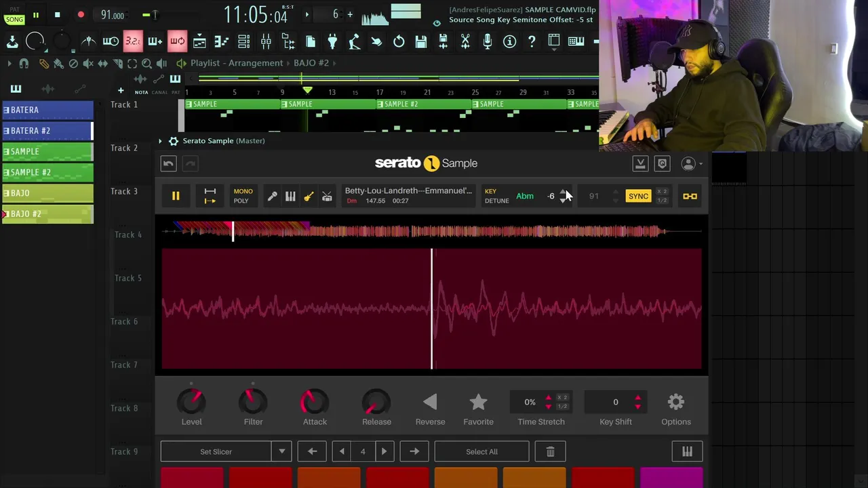The width and height of the screenshot is (868, 488).
Task: Increase key detune with up arrow
Action: (564, 192)
